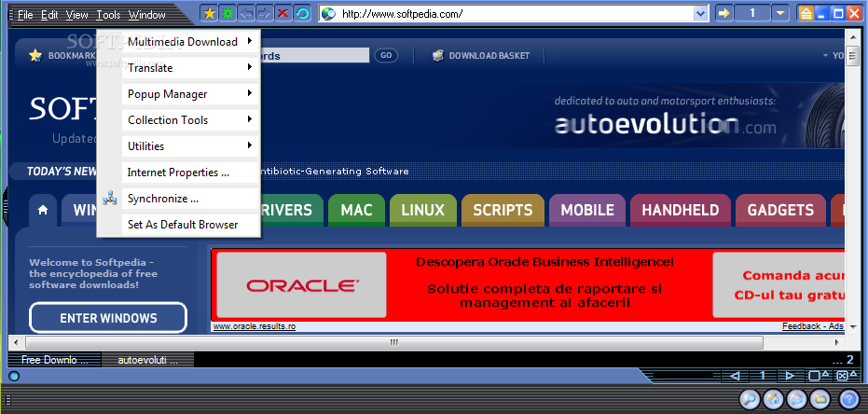Click the home icon at bottom right
Screen dimensions: 868x414
[x=773, y=399]
